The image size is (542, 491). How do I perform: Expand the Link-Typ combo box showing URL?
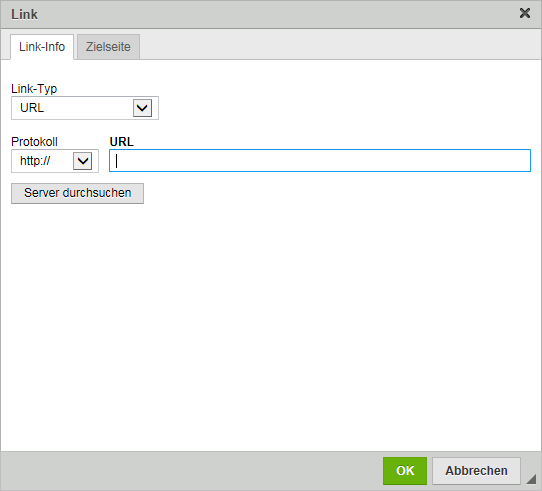(85, 108)
